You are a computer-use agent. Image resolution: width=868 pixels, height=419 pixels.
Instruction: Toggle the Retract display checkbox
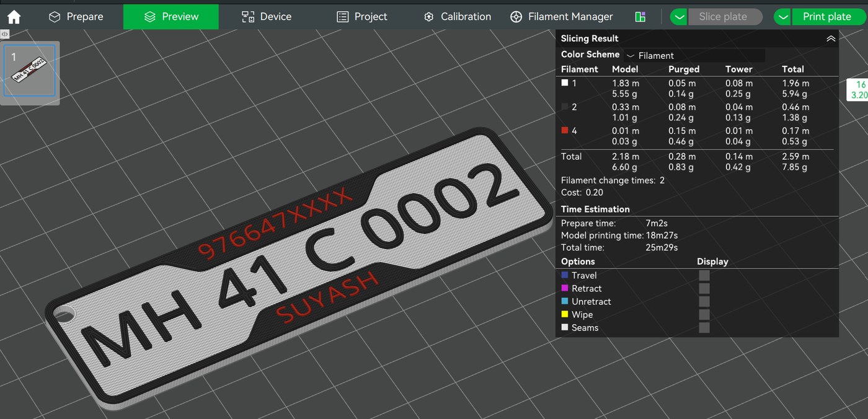[704, 288]
